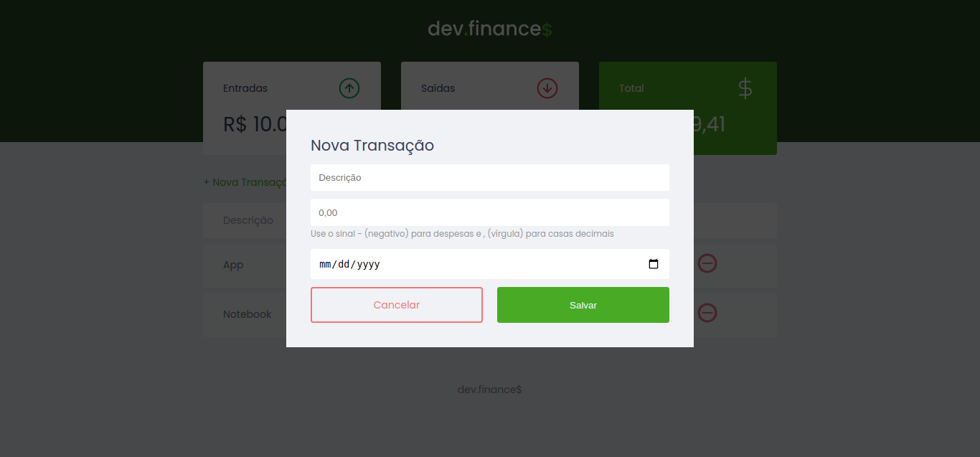Screen dimensions: 980x457
Task: Click the + Nova Transação link behind modal
Action: (x=245, y=182)
